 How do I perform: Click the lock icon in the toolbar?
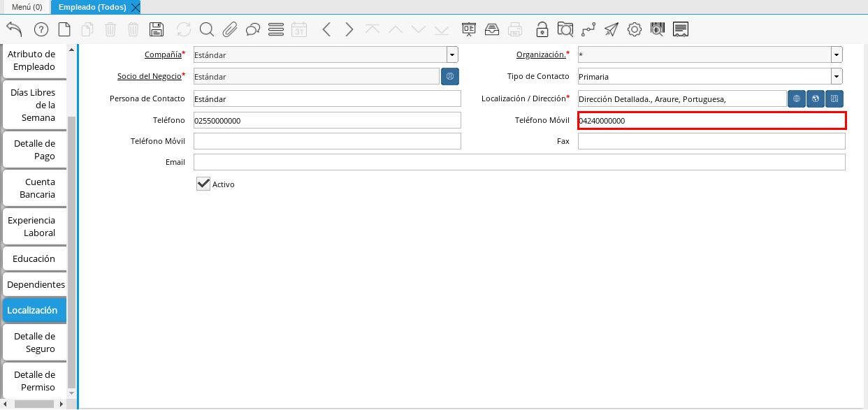coord(542,29)
